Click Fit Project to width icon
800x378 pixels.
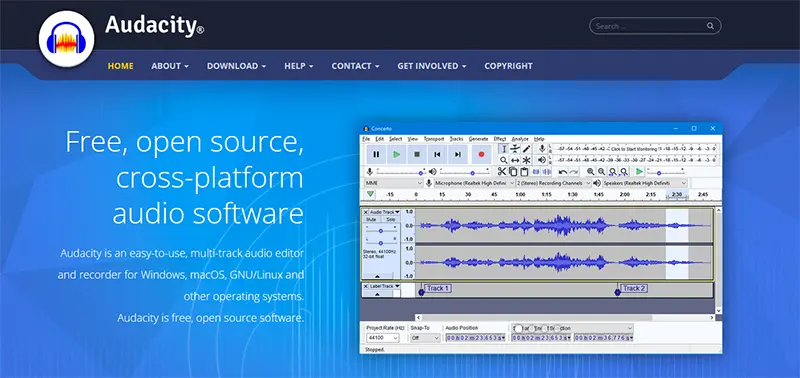tap(624, 172)
